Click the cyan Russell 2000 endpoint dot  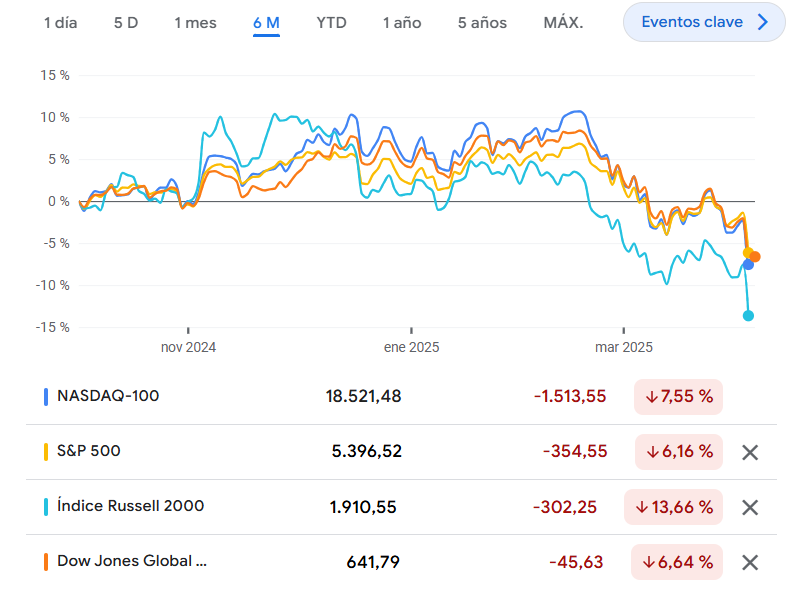point(748,316)
